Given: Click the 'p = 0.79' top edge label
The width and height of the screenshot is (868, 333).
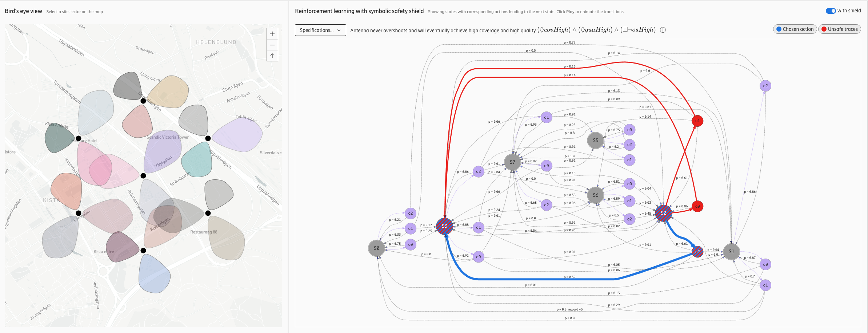Looking at the screenshot, I should (569, 42).
